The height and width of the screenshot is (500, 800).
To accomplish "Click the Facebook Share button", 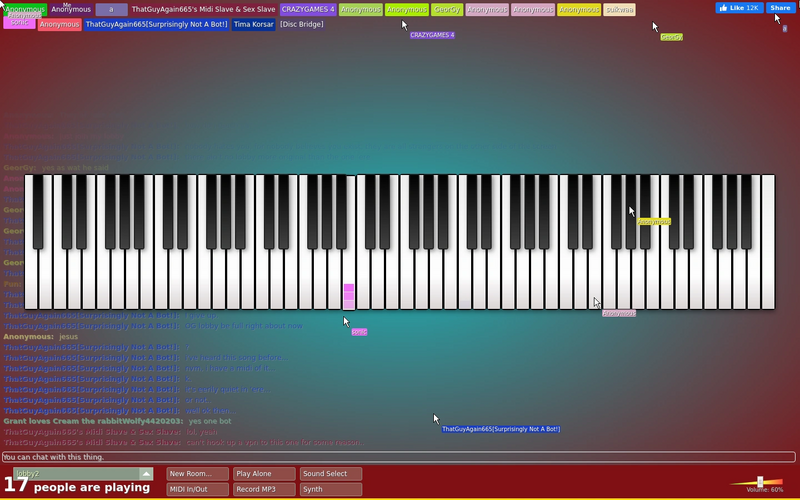I will point(780,8).
